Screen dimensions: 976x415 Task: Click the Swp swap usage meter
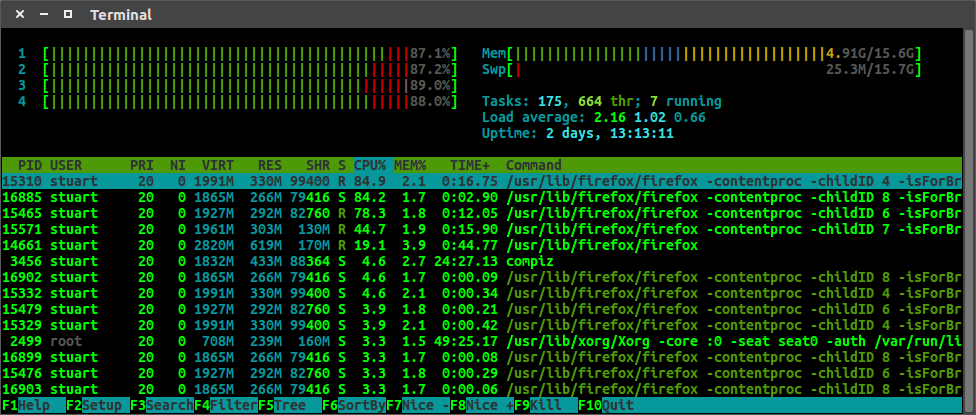pyautogui.click(x=702, y=69)
